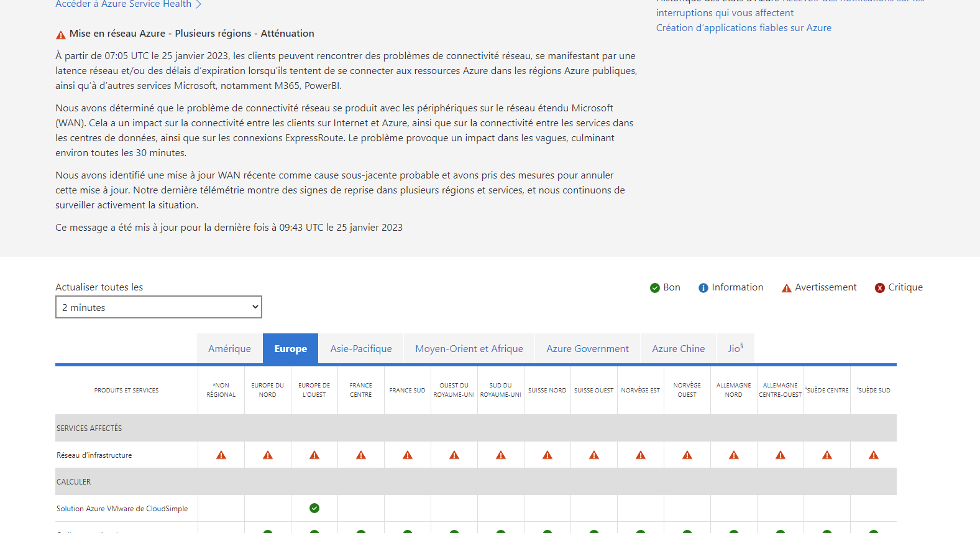Click the Suisse Nord column header
This screenshot has height=533, width=980.
pyautogui.click(x=547, y=391)
